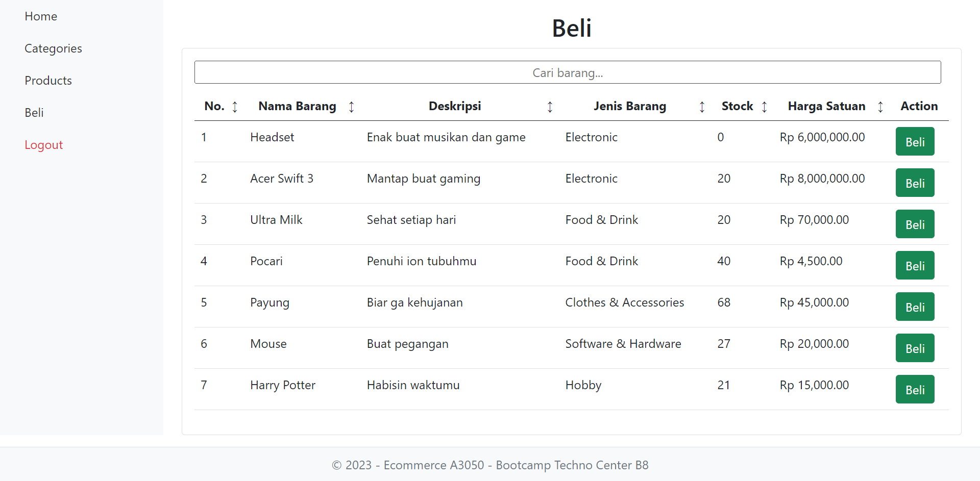Open Home in the sidebar
This screenshot has height=481, width=980.
click(41, 16)
